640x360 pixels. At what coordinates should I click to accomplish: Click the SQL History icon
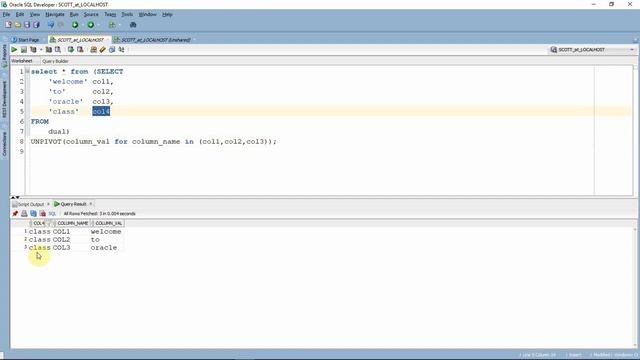112,50
